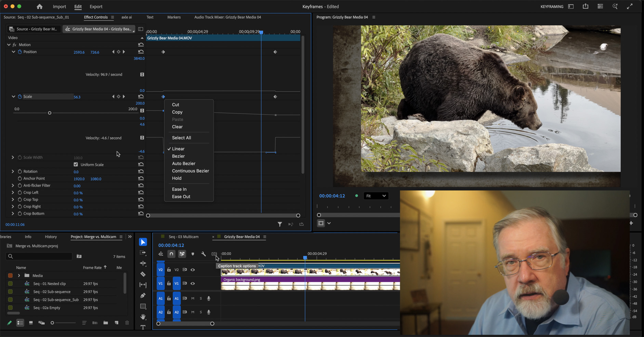Select Ease In from keyframe menu
Image resolution: width=644 pixels, height=337 pixels.
pyautogui.click(x=179, y=189)
